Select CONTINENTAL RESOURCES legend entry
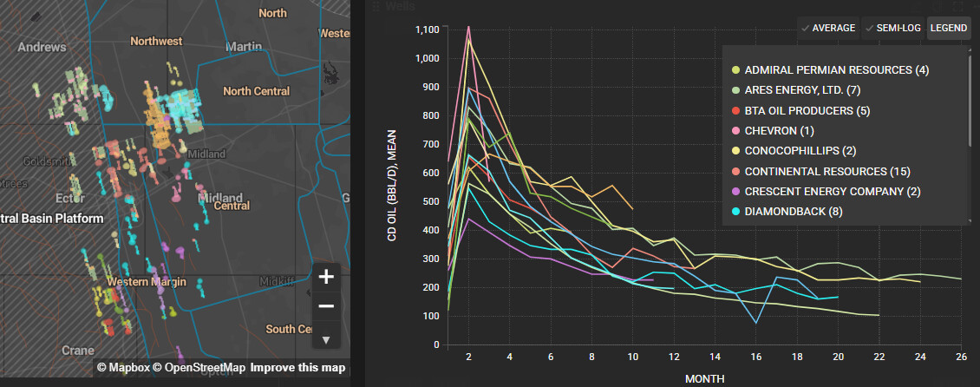The width and height of the screenshot is (980, 387). pyautogui.click(x=827, y=171)
